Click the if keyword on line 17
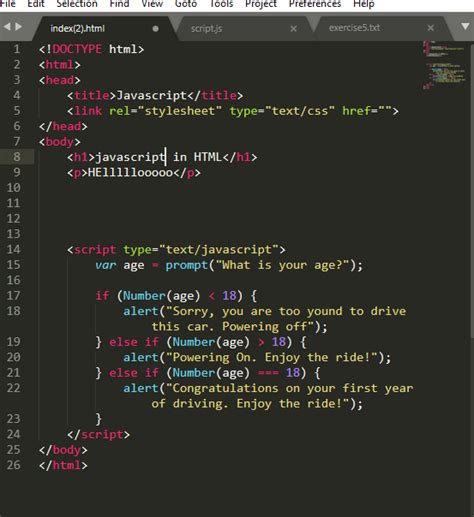This screenshot has width=474, height=517. (x=102, y=296)
